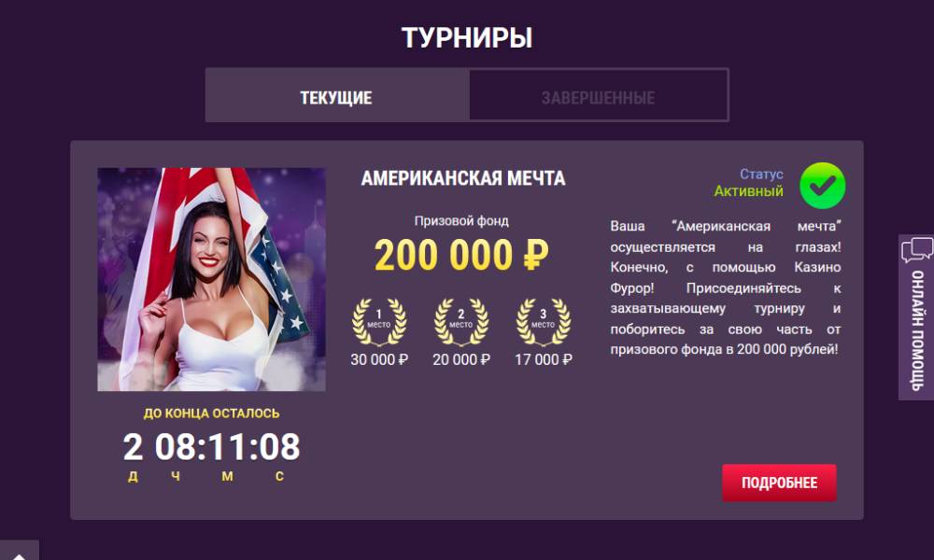Open the online help chat bubble icon
The height and width of the screenshot is (560, 934).
click(917, 250)
